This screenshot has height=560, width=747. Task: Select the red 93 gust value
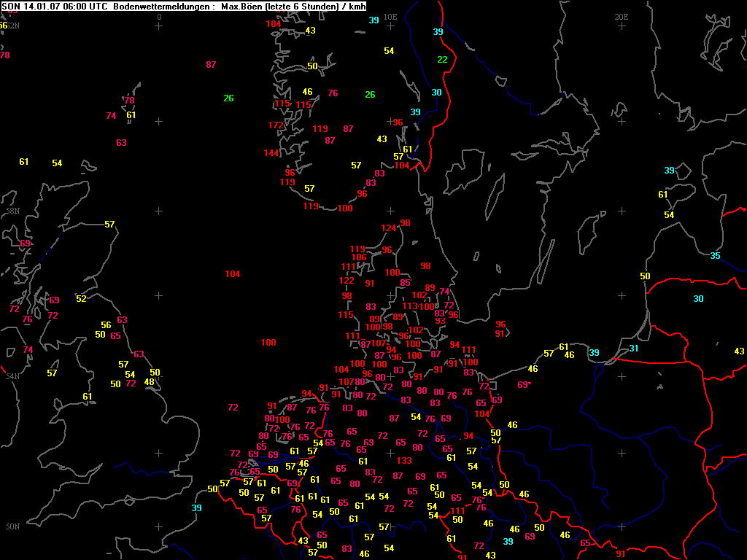(x=440, y=321)
